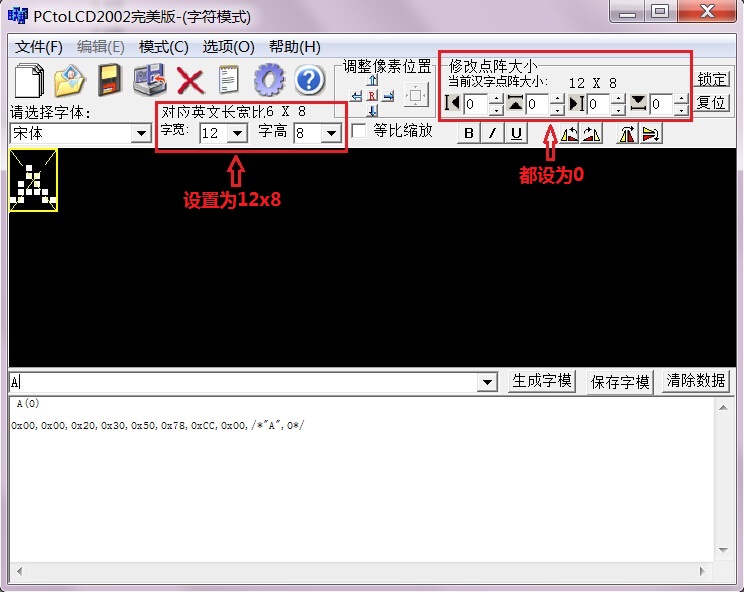Click the 清除数据 button
Screen dimensions: 744x592
click(696, 381)
